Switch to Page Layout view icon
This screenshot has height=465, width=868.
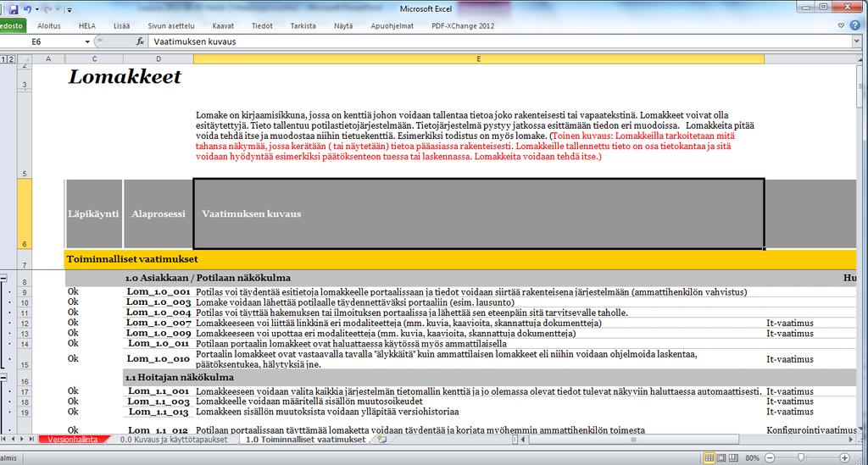[721, 458]
